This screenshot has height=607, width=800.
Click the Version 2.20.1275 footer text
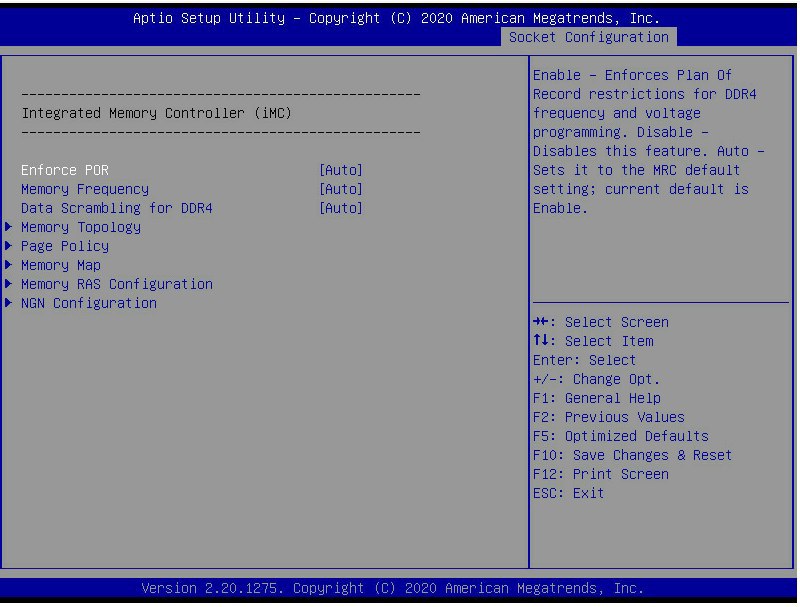[x=392, y=589]
